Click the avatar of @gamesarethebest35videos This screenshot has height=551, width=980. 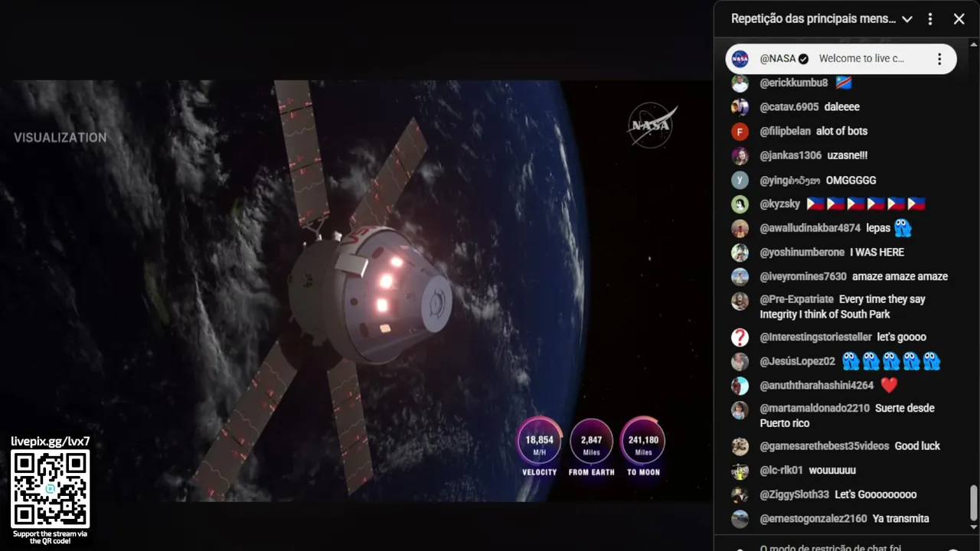(x=740, y=446)
